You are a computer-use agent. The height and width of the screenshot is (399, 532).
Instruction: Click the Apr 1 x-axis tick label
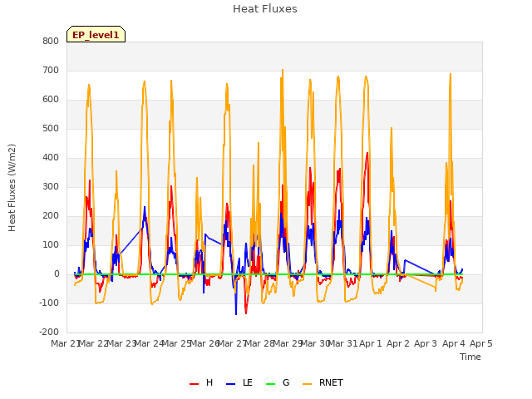(x=371, y=343)
